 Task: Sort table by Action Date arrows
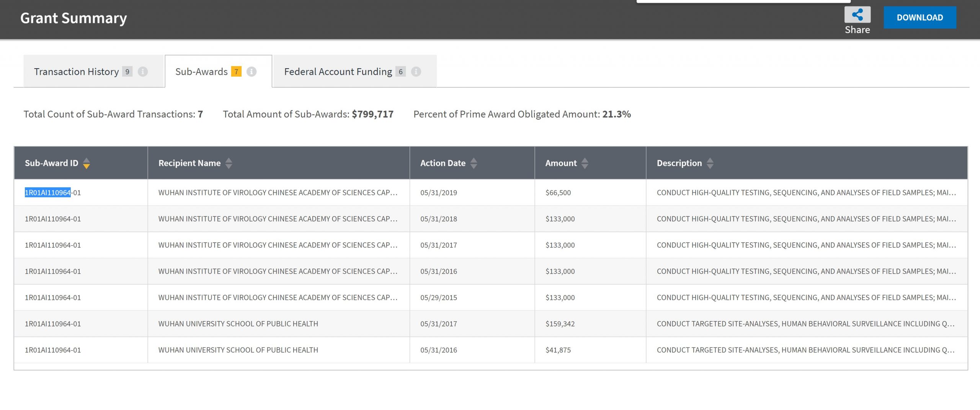[x=474, y=163]
